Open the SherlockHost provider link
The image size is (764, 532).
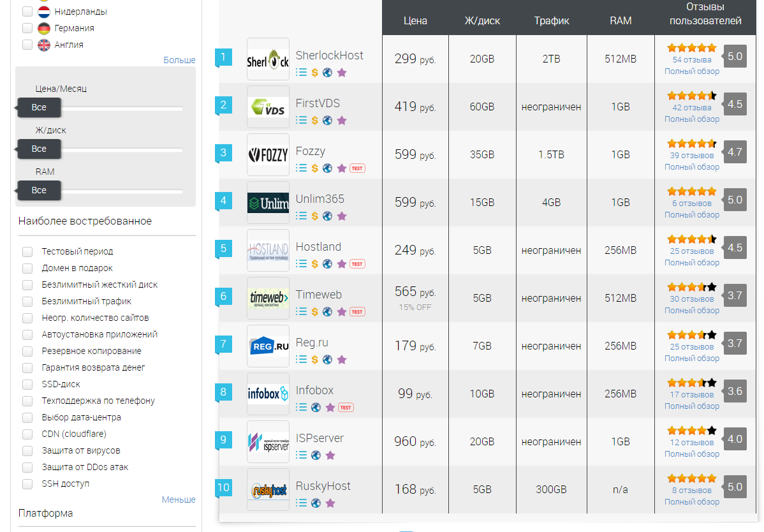coord(329,55)
